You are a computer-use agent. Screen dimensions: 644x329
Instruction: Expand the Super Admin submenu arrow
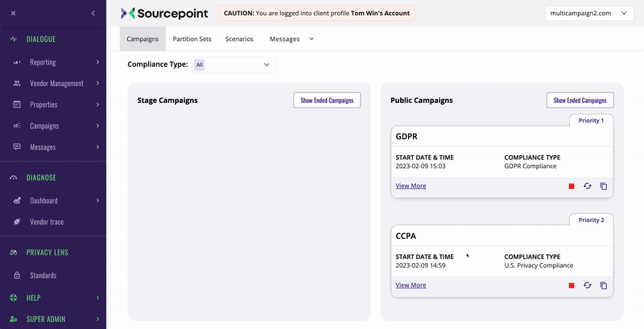click(97, 319)
